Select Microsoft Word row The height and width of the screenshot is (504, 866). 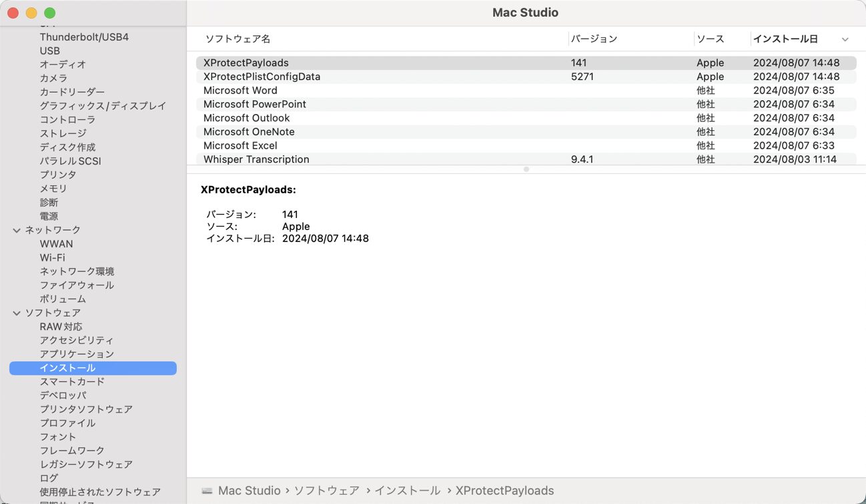[x=526, y=90]
